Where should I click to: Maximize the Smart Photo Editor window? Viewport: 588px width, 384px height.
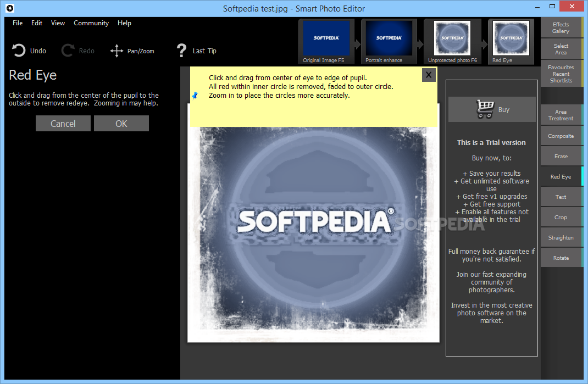tap(552, 7)
